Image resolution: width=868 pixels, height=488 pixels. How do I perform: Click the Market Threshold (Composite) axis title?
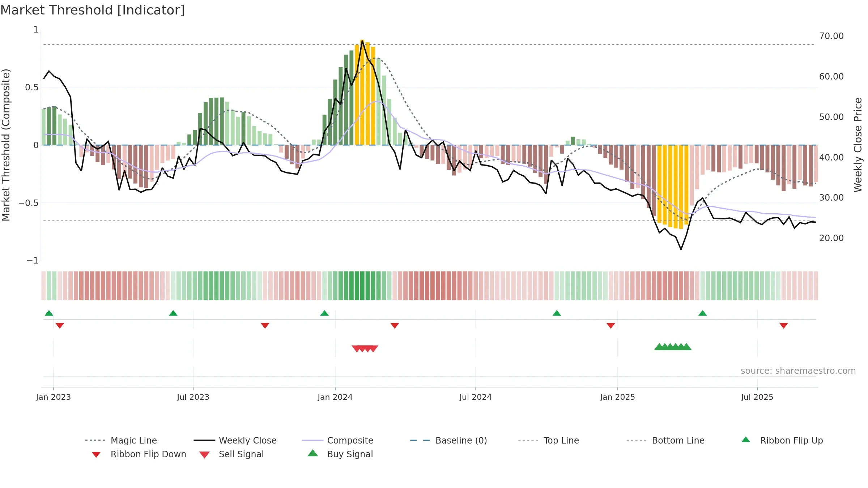[x=6, y=145]
